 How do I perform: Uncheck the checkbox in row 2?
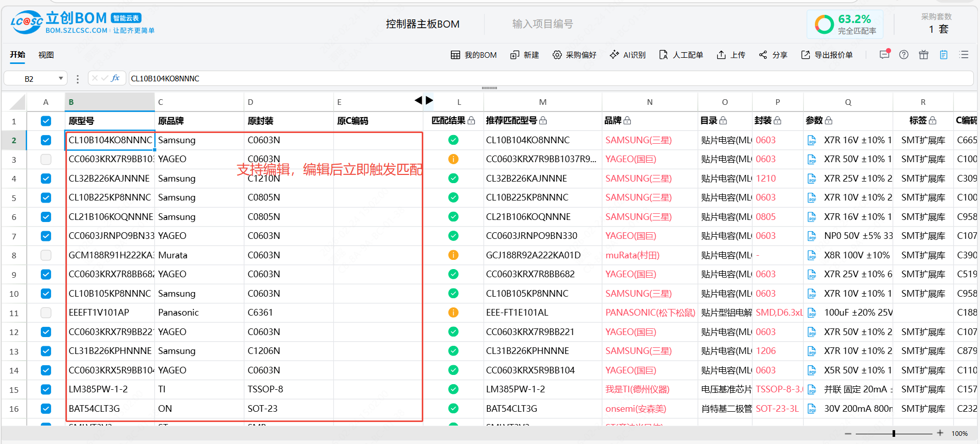[46, 140]
